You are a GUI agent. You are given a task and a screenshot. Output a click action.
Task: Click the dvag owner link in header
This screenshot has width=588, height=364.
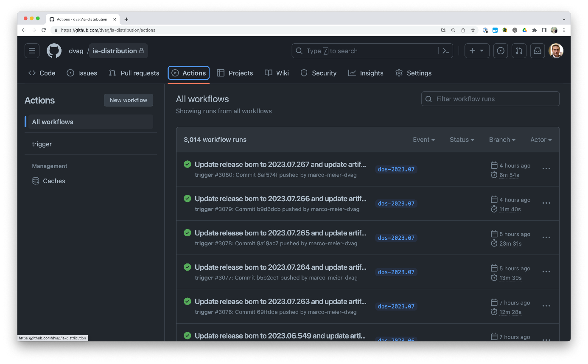[76, 51]
